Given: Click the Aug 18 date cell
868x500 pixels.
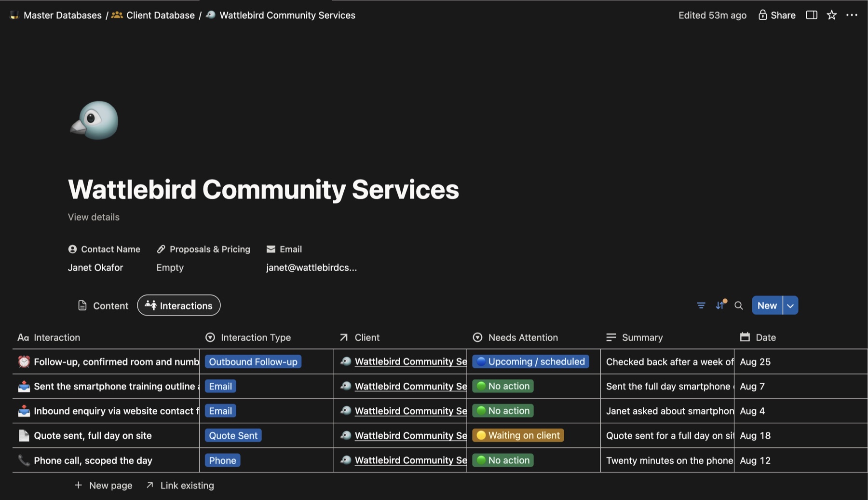Looking at the screenshot, I should click(755, 435).
